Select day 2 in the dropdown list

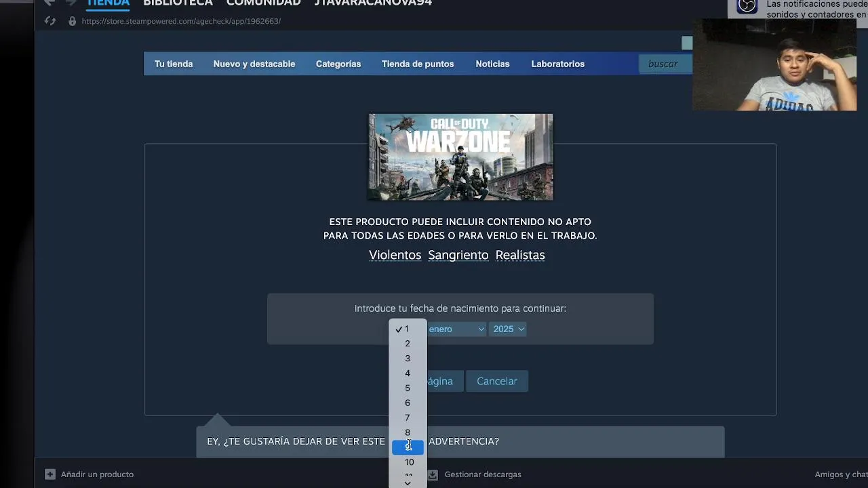click(x=408, y=344)
